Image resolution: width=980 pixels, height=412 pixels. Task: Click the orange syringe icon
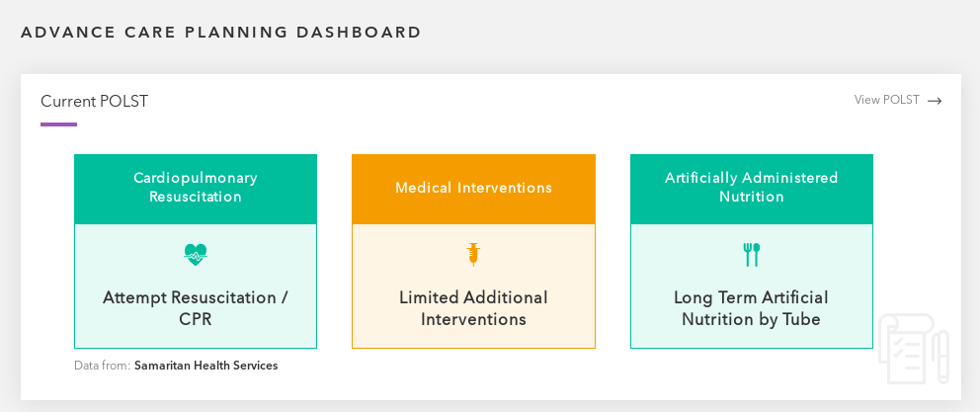pos(473,255)
